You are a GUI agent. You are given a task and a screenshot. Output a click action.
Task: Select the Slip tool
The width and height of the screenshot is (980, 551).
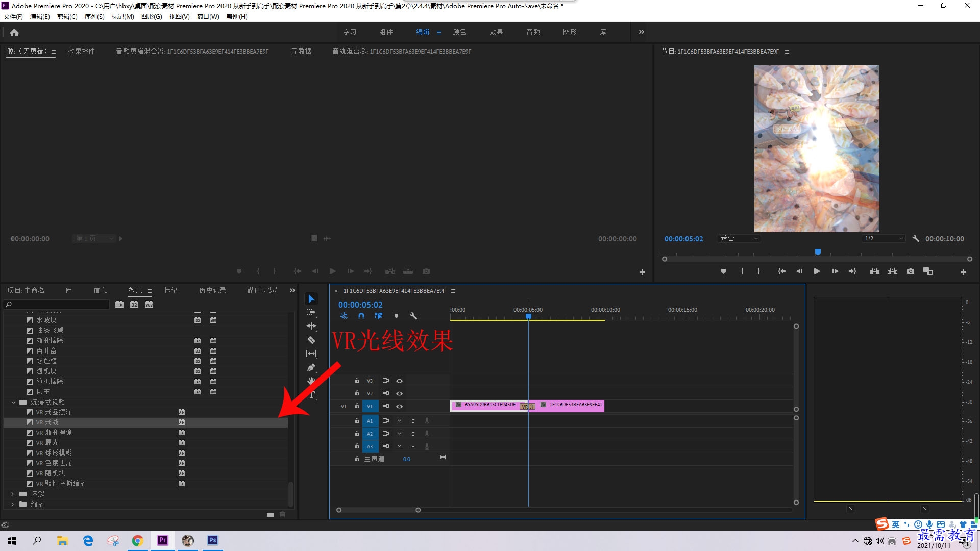pos(311,354)
